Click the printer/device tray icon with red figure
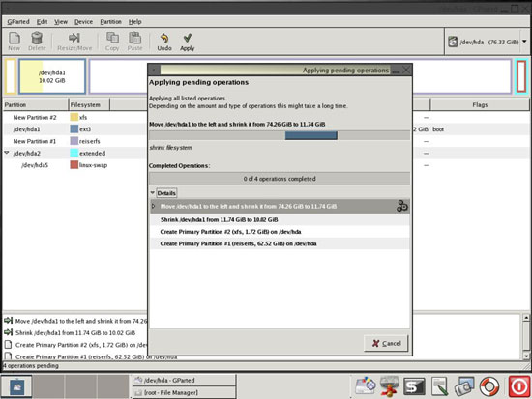The image size is (532, 399). coord(390,385)
